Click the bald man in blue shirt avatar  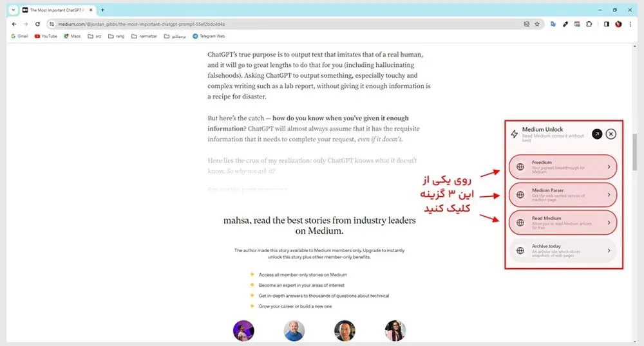(x=294, y=331)
